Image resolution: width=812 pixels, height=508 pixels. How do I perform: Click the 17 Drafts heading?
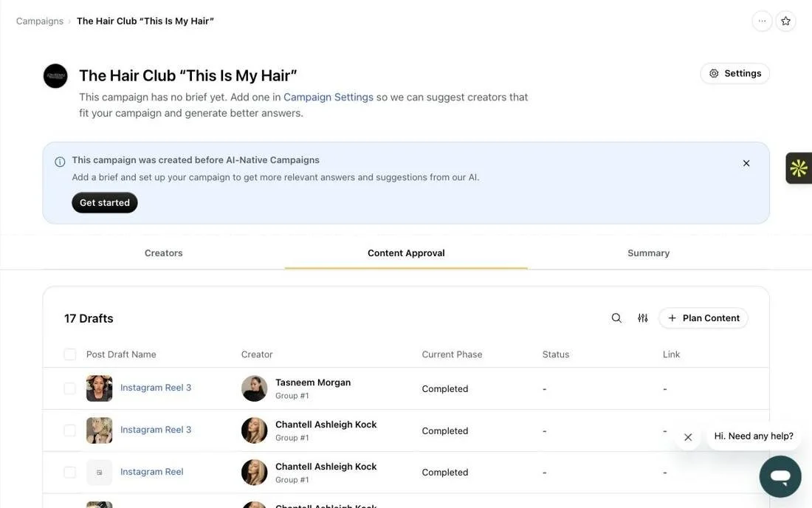(89, 318)
